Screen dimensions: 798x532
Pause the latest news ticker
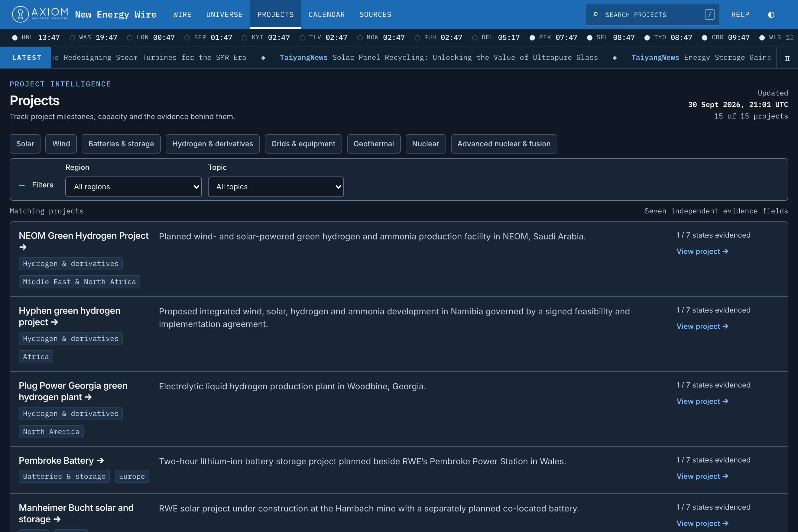click(787, 58)
